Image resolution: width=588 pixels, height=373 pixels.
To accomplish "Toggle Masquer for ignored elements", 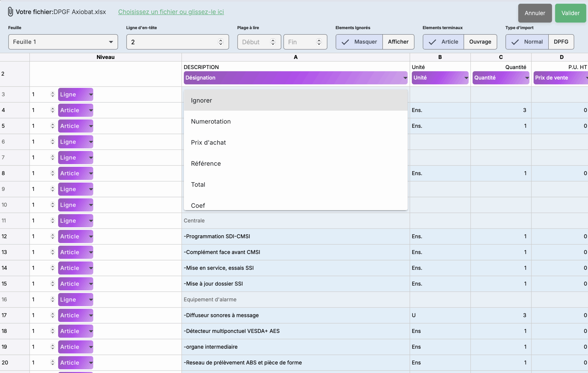I will click(x=359, y=42).
